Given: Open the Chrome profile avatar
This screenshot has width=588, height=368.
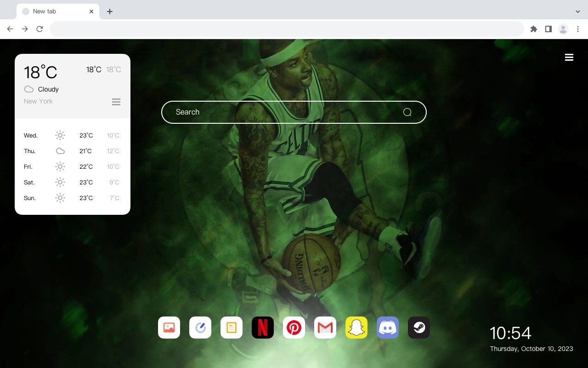Looking at the screenshot, I should click(x=563, y=29).
